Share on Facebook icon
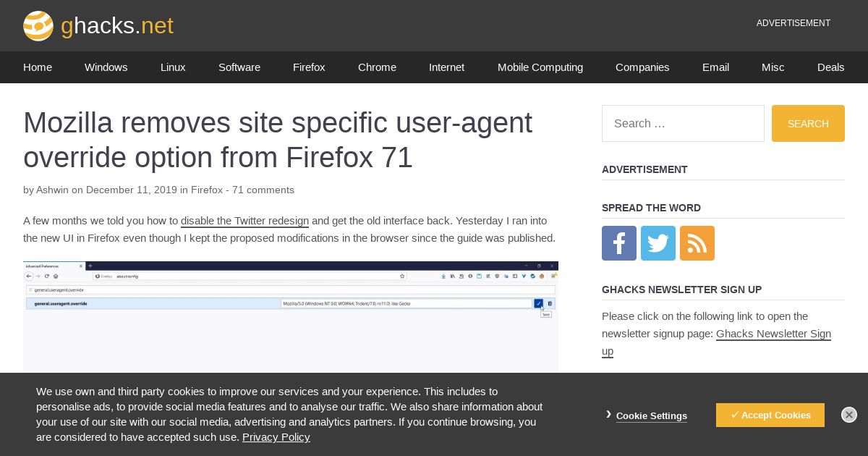The height and width of the screenshot is (456, 868). tap(619, 243)
